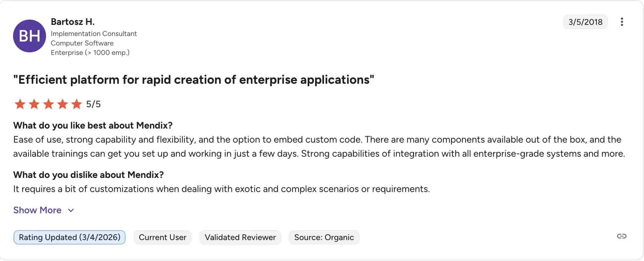Select the Implementation Consultant job title text
The width and height of the screenshot is (644, 261).
[94, 33]
